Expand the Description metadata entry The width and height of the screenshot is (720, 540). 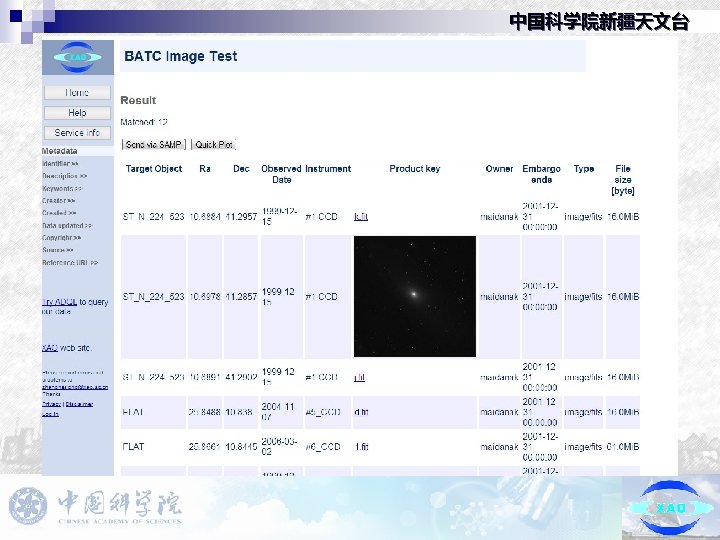tap(64, 176)
